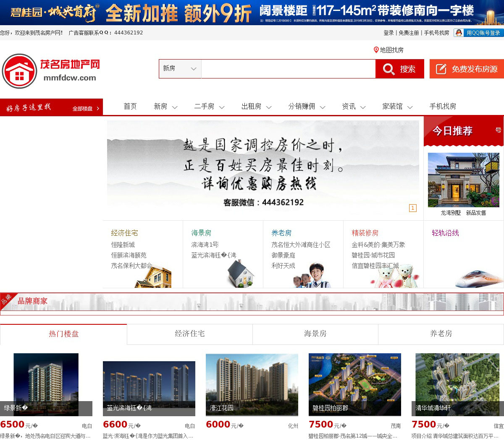Open 手机找房 in navigation bar
The width and height of the screenshot is (504, 446).
[443, 107]
